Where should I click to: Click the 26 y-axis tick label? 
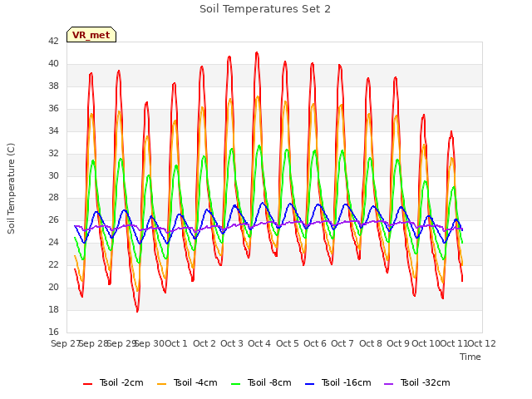[x=53, y=220]
